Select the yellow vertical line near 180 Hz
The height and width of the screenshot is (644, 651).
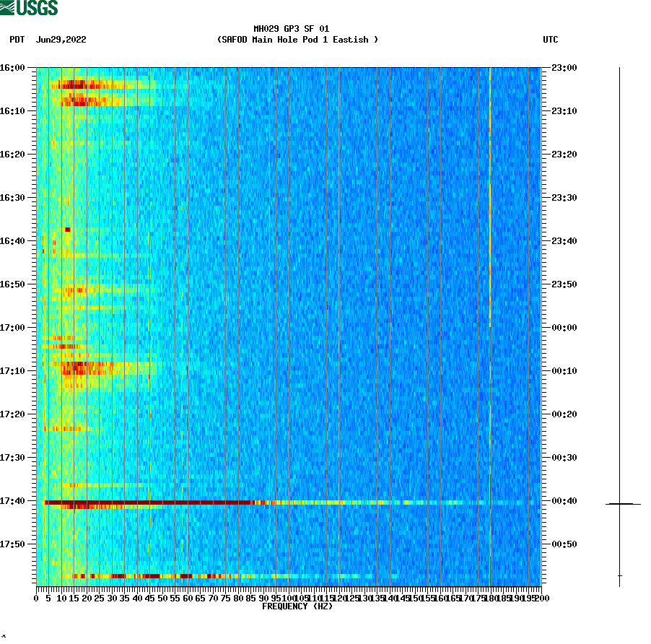tap(489, 289)
